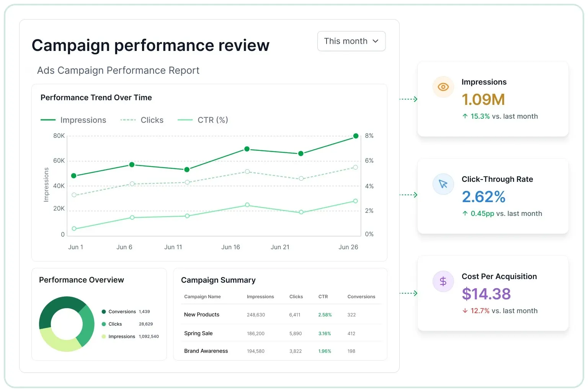Image resolution: width=588 pixels, height=392 pixels.
Task: Open the Spring Sale campaign row
Action: point(281,333)
